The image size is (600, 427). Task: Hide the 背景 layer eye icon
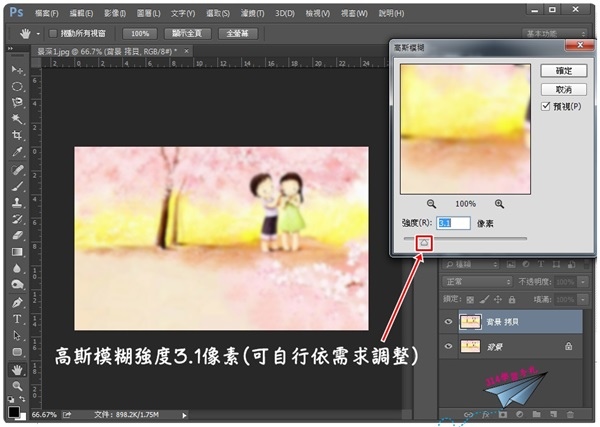point(448,346)
